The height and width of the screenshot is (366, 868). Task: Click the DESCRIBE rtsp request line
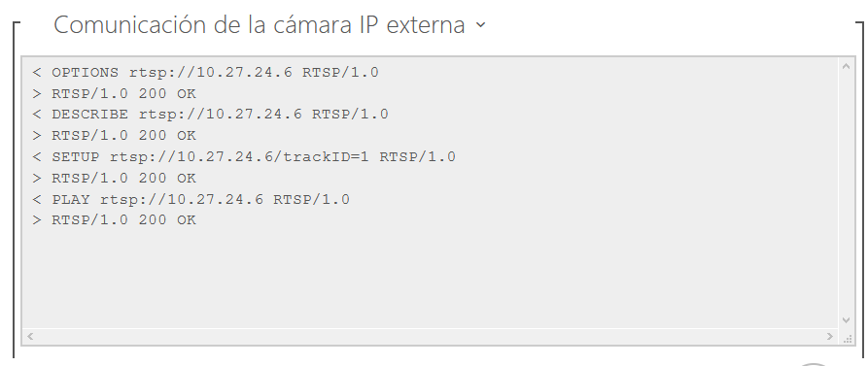[x=210, y=115]
